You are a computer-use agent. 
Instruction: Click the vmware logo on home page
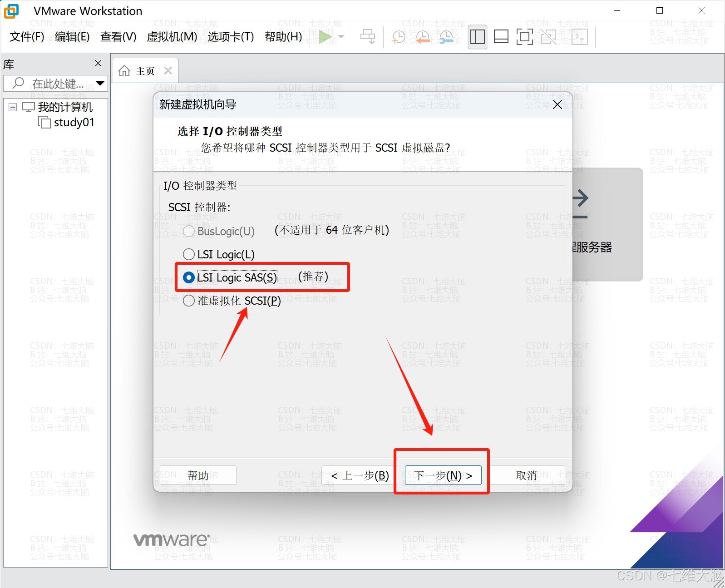click(171, 539)
